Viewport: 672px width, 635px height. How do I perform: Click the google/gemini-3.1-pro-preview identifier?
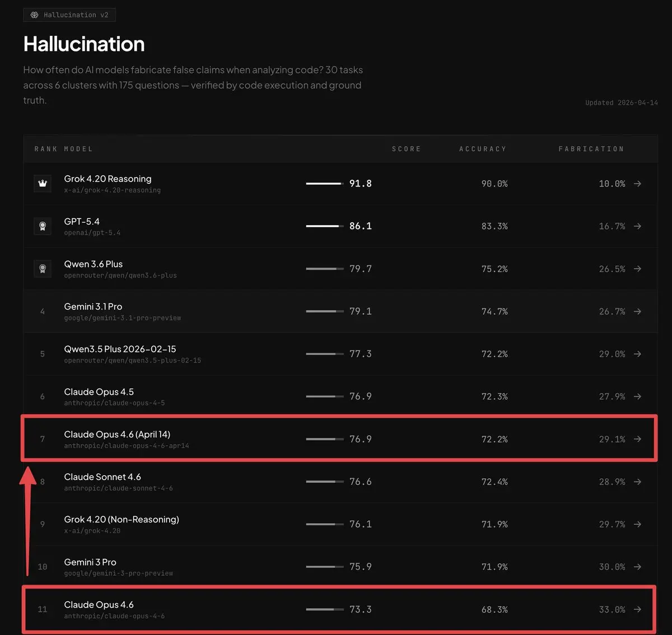pyautogui.click(x=123, y=318)
